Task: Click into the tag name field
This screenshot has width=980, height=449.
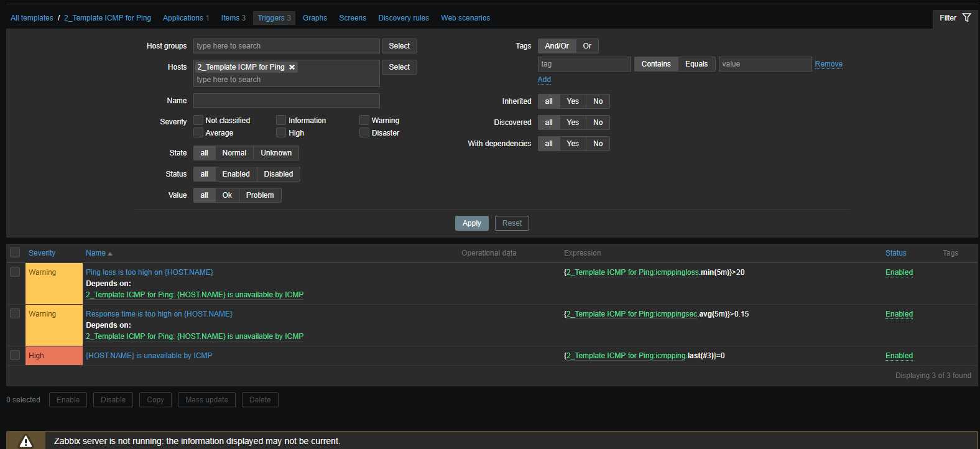Action: click(x=585, y=64)
